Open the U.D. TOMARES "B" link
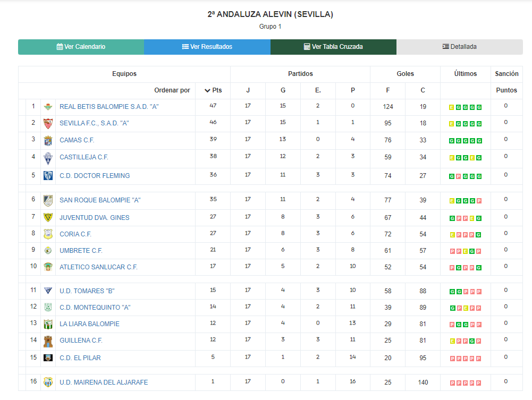Screen dimensions: 532x400 (87, 291)
